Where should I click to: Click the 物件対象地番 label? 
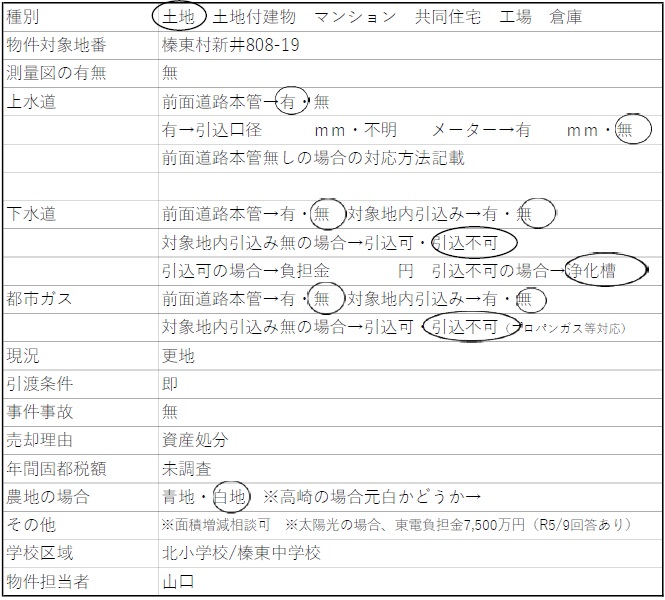pos(56,45)
